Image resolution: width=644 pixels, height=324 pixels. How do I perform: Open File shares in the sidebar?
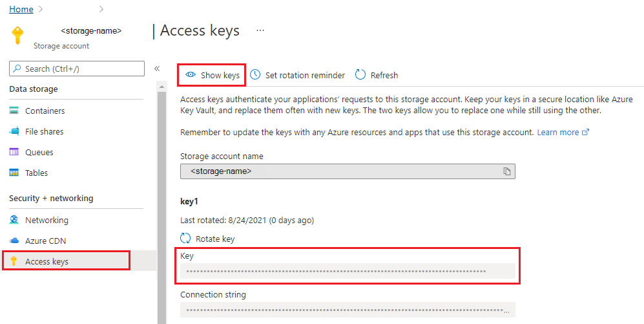[x=44, y=131]
